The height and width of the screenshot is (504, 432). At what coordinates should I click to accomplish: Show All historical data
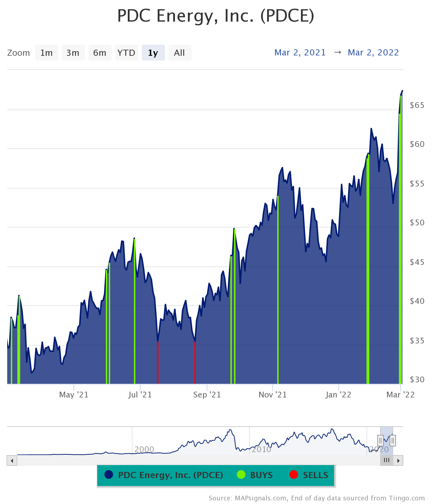tap(180, 53)
